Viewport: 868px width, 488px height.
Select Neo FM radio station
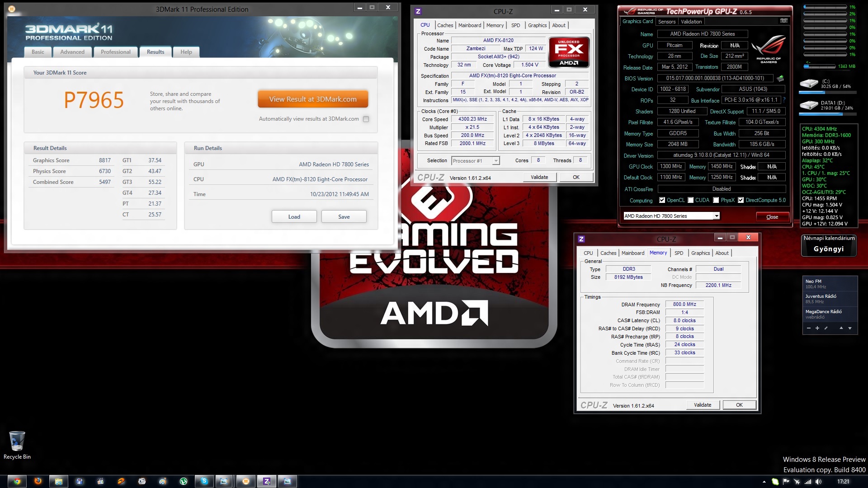(x=830, y=284)
